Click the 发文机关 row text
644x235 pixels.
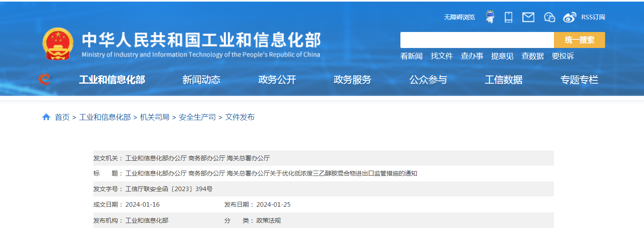tap(197, 158)
